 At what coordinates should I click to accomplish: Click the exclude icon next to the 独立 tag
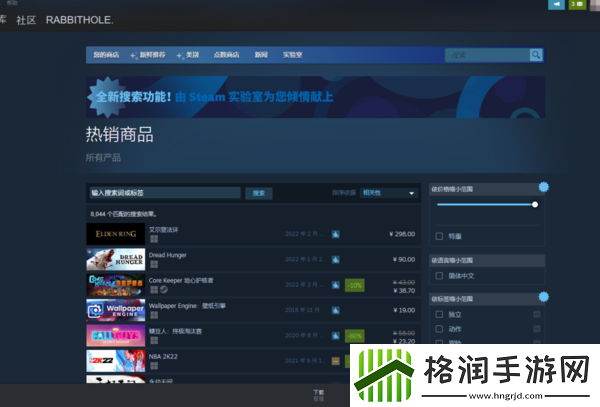(537, 314)
